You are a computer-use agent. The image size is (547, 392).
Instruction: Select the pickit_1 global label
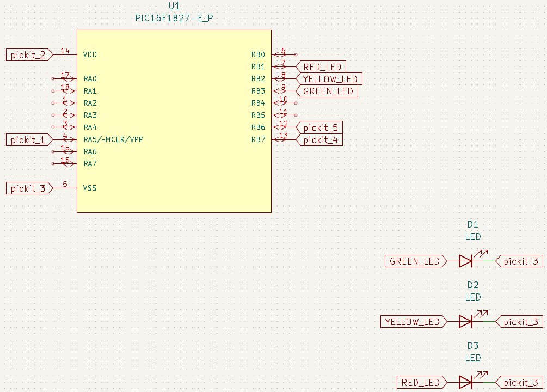click(x=29, y=139)
